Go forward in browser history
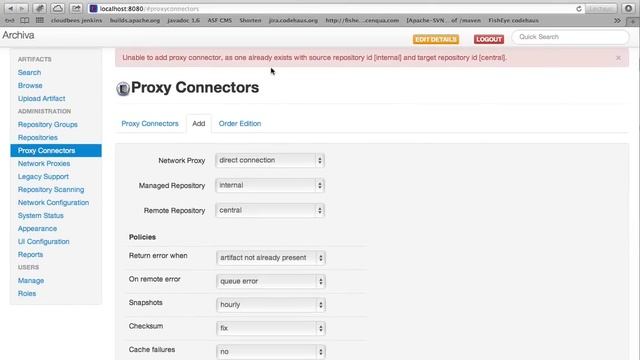The image size is (640, 360). coord(22,9)
